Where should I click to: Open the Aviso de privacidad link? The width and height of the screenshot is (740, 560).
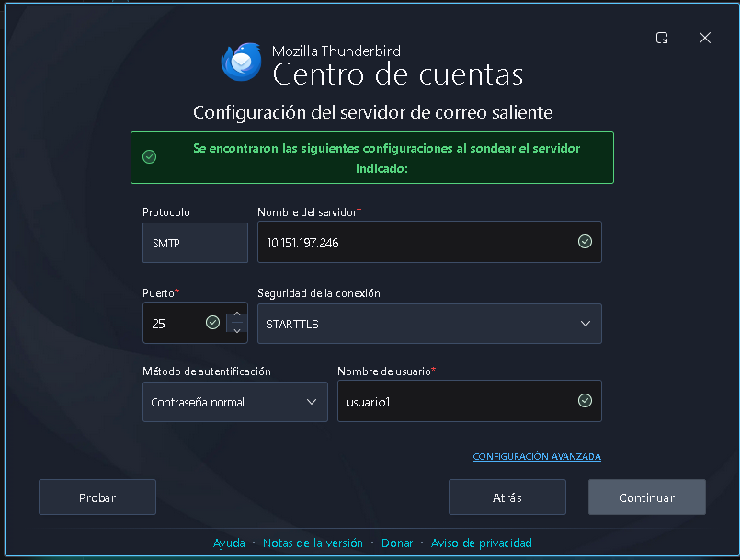[481, 543]
